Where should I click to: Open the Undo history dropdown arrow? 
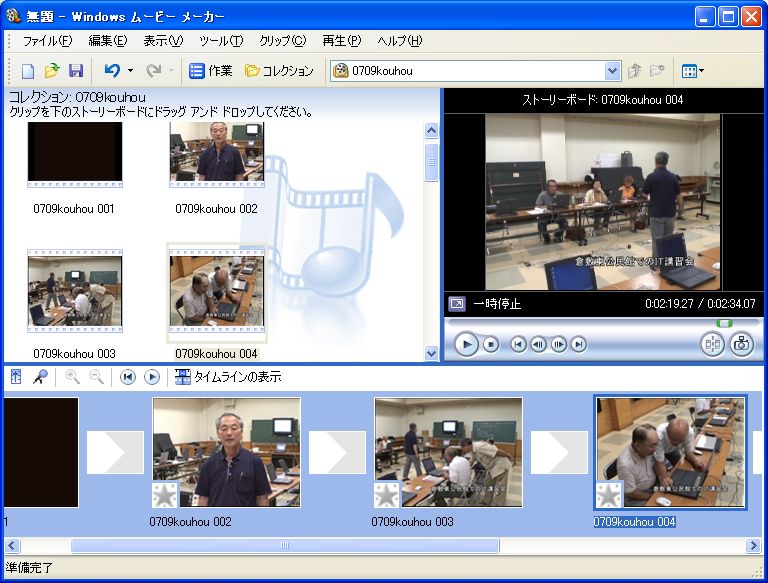point(130,71)
